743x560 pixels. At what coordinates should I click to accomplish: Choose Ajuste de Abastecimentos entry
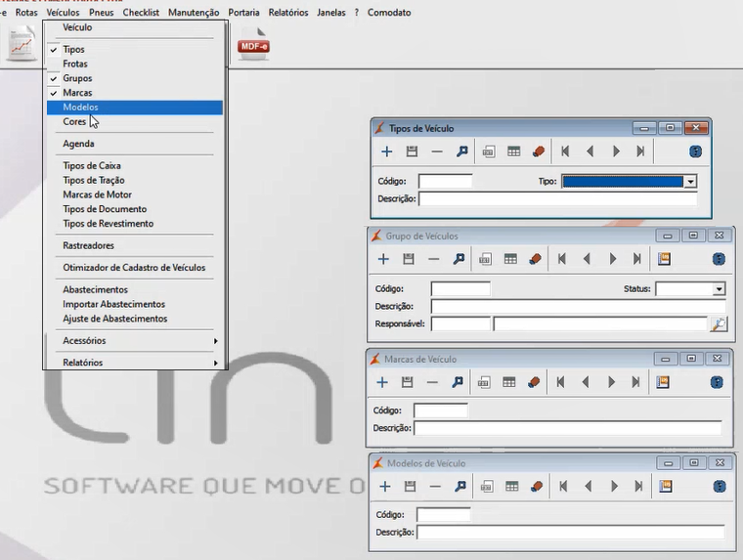click(135, 319)
